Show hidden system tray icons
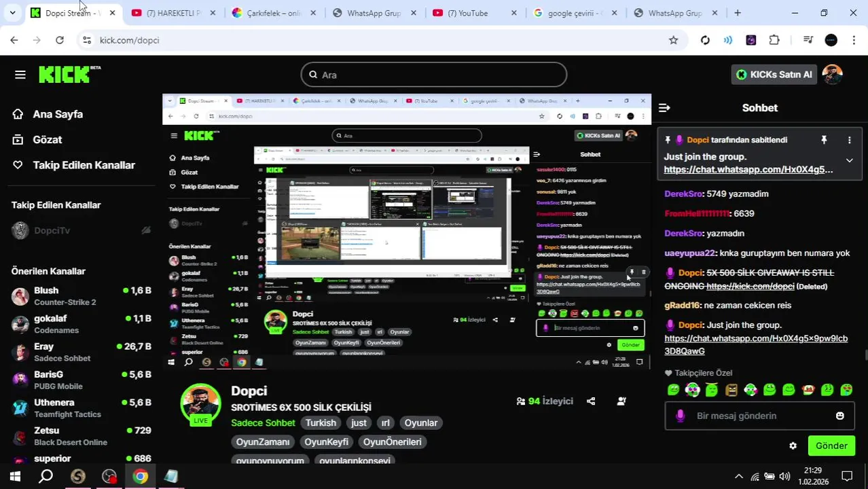This screenshot has height=489, width=868. (739, 477)
